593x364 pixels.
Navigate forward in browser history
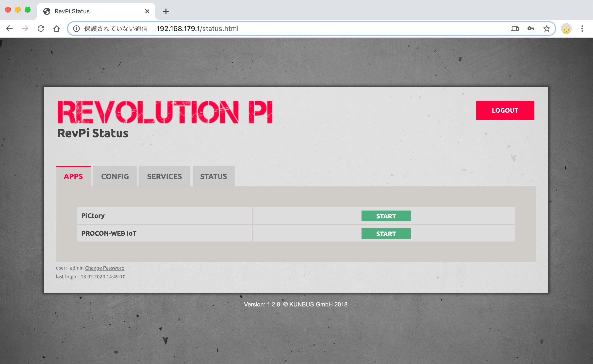[25, 28]
